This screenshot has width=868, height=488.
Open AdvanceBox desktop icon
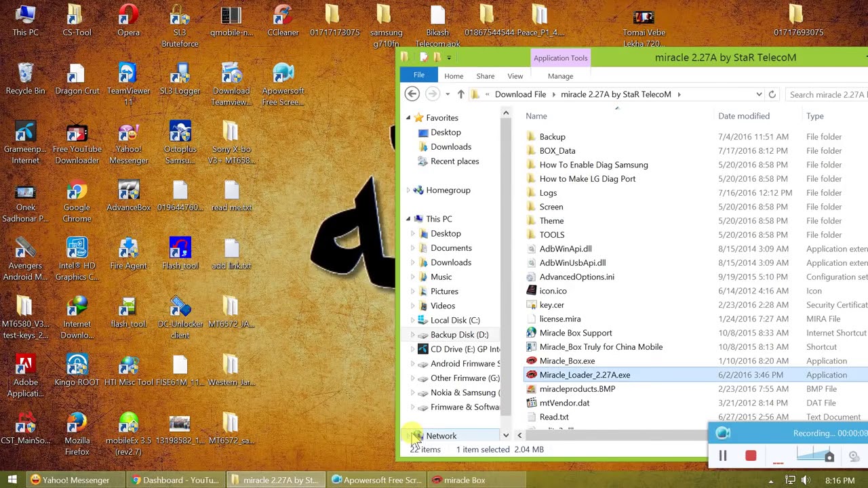click(x=128, y=195)
